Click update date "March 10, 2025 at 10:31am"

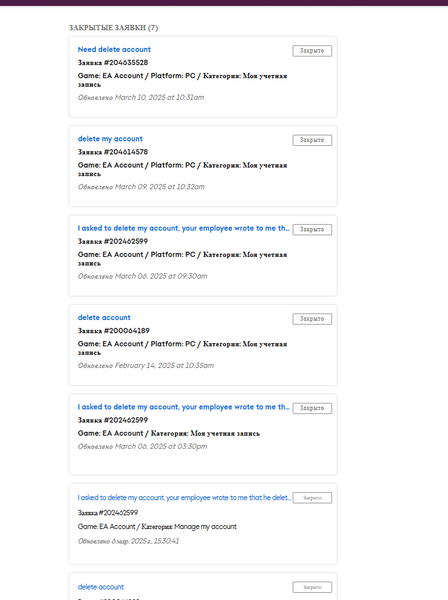pyautogui.click(x=160, y=98)
